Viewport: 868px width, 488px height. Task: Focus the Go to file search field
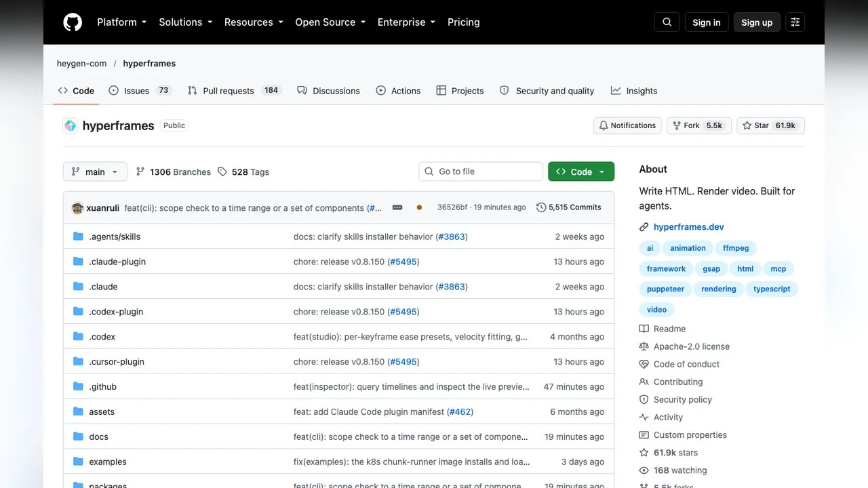click(x=481, y=171)
